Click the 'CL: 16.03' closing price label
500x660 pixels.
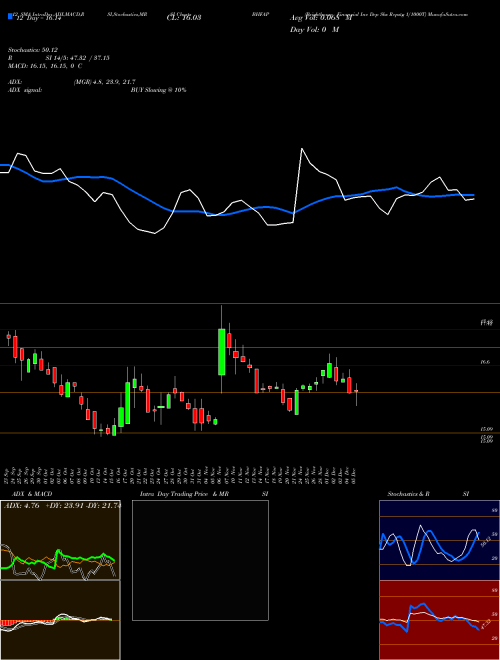point(184,18)
